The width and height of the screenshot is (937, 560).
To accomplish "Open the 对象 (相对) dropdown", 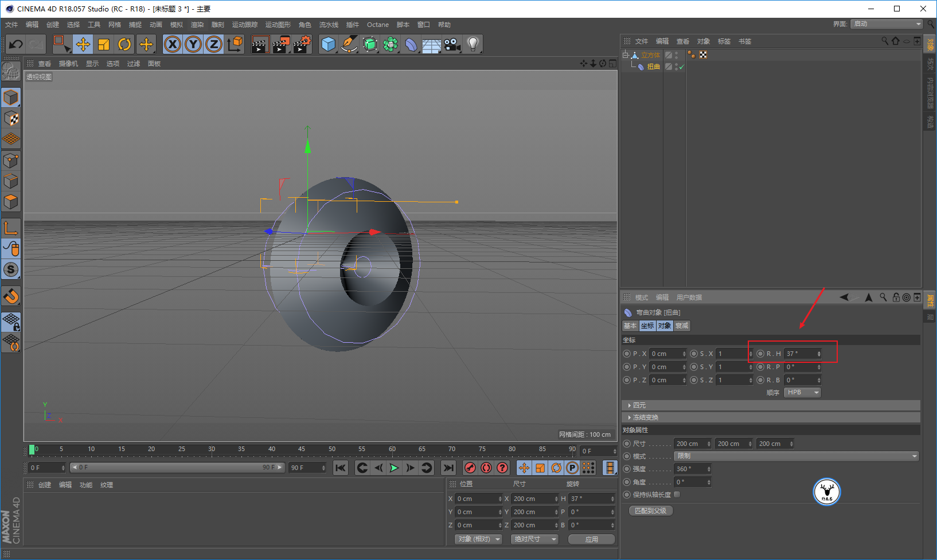I will click(479, 539).
